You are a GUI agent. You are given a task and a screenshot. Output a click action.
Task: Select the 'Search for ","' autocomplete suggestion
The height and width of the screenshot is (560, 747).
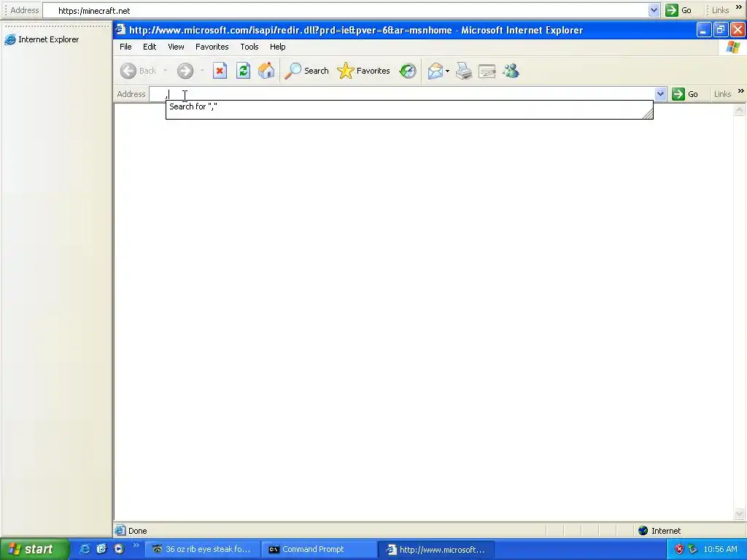pos(409,106)
